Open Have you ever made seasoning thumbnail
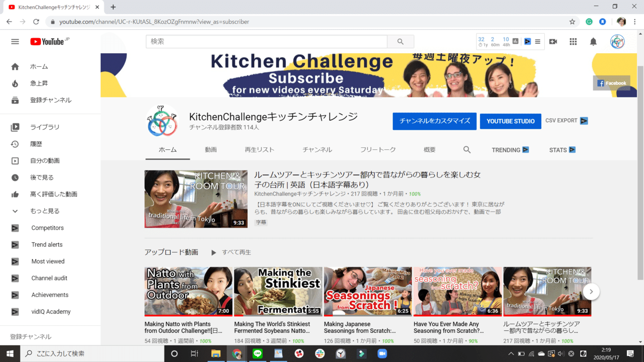The image size is (644, 362). 457,292
